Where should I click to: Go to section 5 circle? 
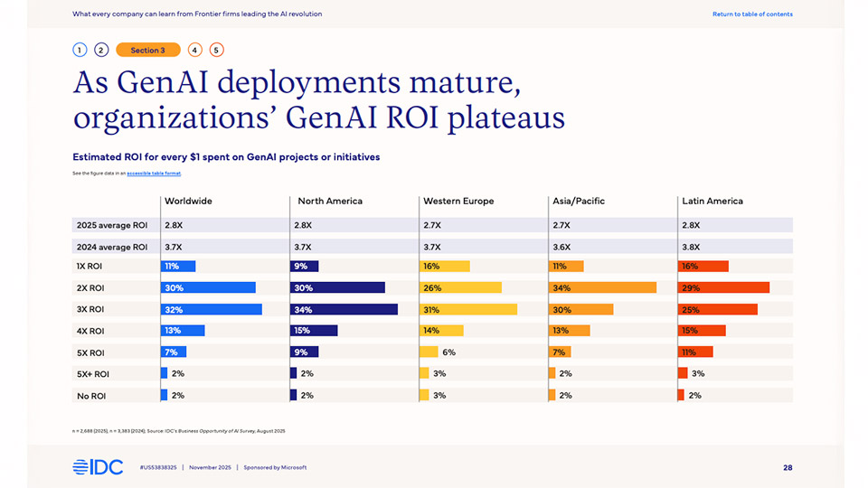point(216,50)
